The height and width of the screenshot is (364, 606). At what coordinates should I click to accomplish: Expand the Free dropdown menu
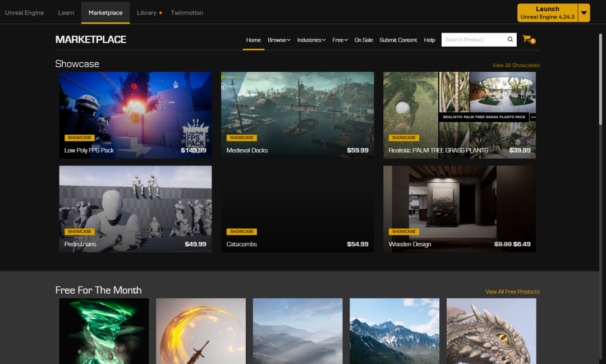[340, 40]
